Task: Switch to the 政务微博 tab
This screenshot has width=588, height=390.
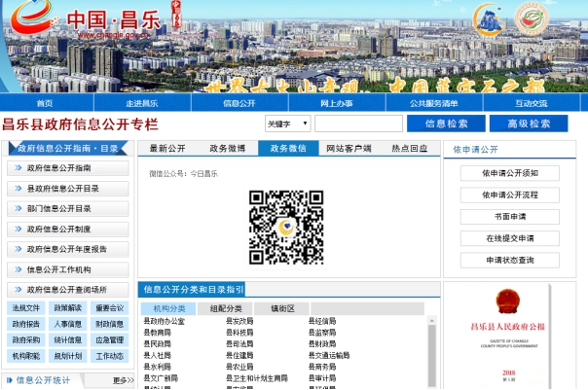Action: coord(228,149)
